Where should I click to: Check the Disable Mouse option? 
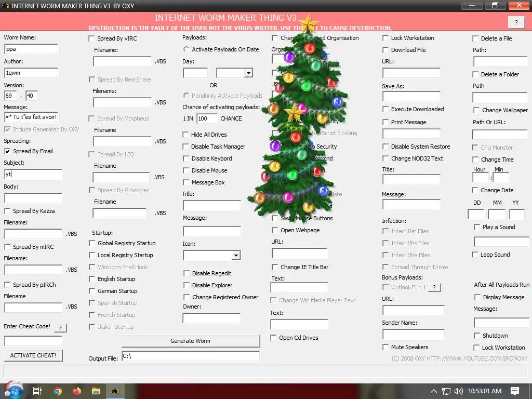click(186, 170)
